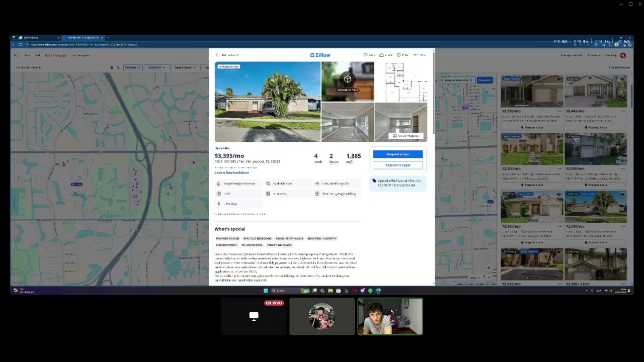644x362 pixels.
Task: Click the Request to apply button
Action: pyautogui.click(x=397, y=165)
